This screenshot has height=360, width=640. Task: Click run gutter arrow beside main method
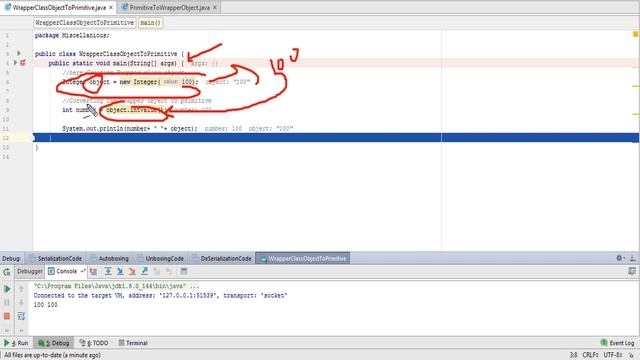tap(15, 63)
